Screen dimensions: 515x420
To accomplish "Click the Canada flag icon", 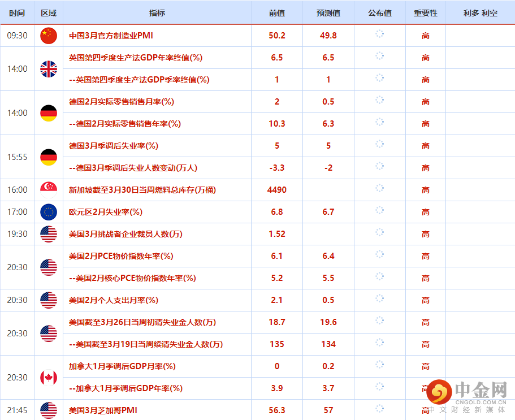I will coord(49,377).
